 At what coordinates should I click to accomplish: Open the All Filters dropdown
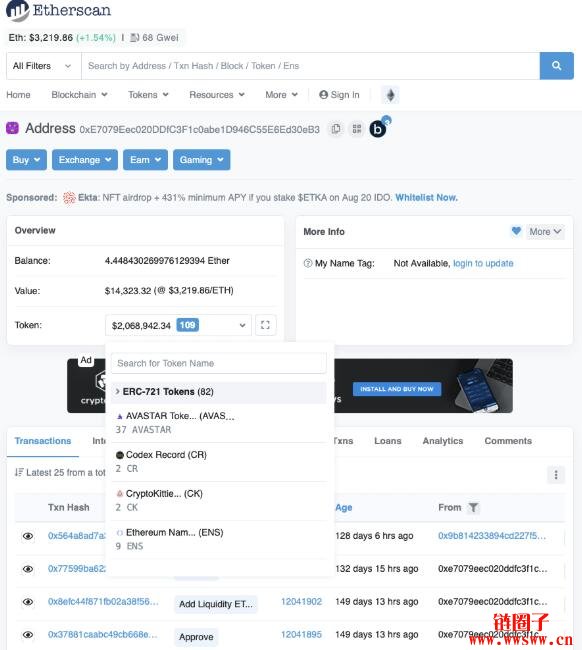pyautogui.click(x=44, y=66)
